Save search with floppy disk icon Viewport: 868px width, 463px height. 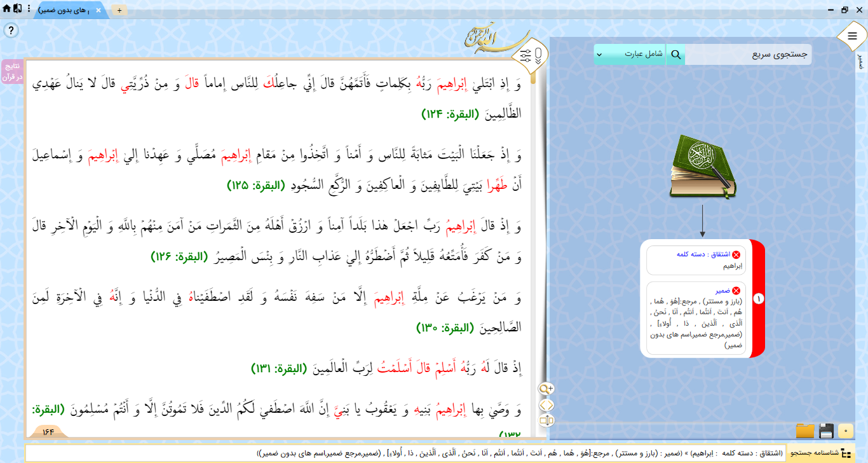click(826, 431)
